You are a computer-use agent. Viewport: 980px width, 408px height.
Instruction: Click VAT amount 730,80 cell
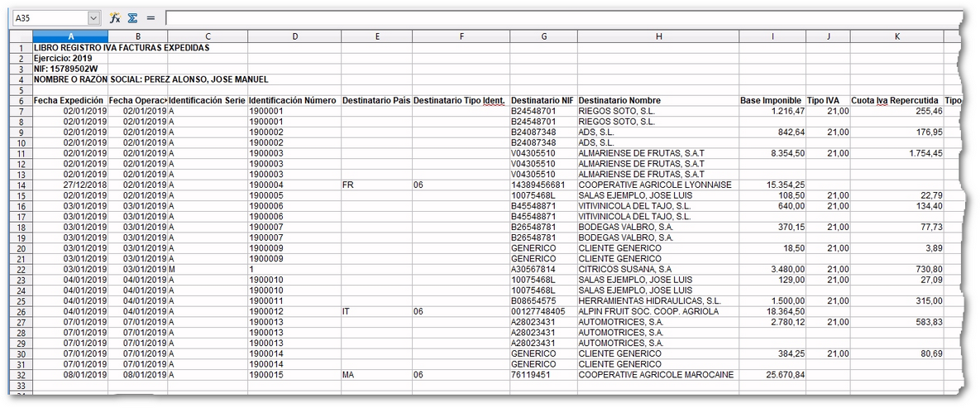pos(896,269)
